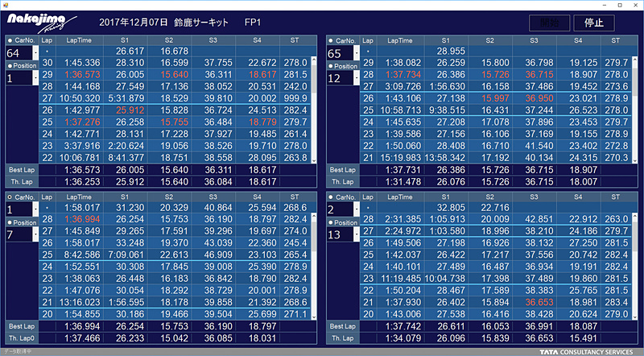Click theoretical lap 1:31.478 for car 65
Image resolution: width=644 pixels, height=356 pixels.
404,182
